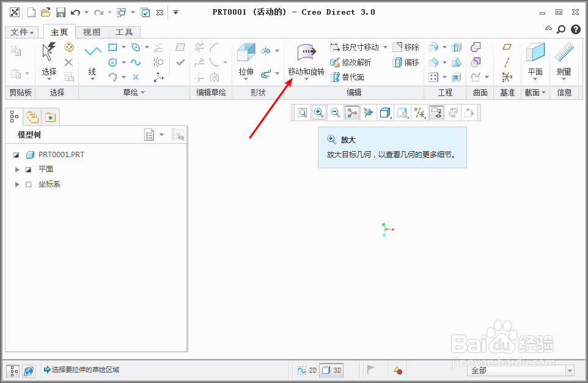Open the Measure (测量) tool
588x383 pixels.
[564, 60]
